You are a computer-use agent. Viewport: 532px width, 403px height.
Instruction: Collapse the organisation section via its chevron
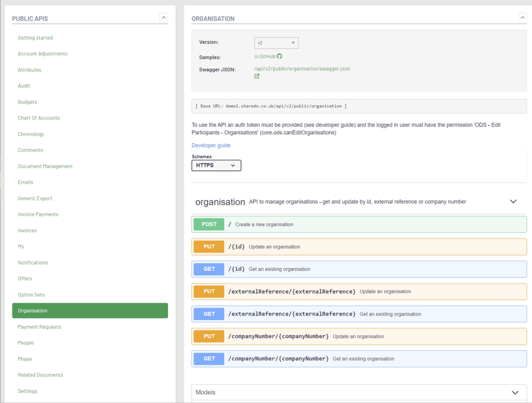(513, 201)
